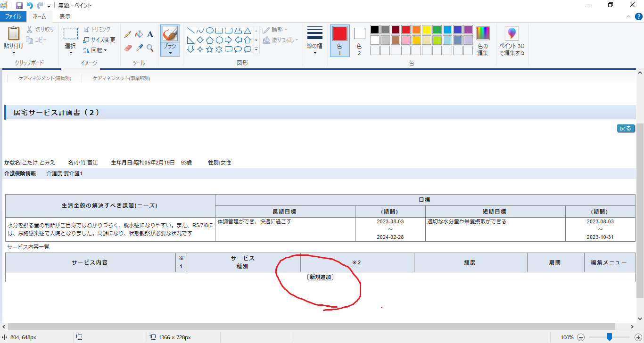Viewport: 644px width, 343px height.
Task: Select the Fill with color bucket tool
Action: tap(139, 34)
